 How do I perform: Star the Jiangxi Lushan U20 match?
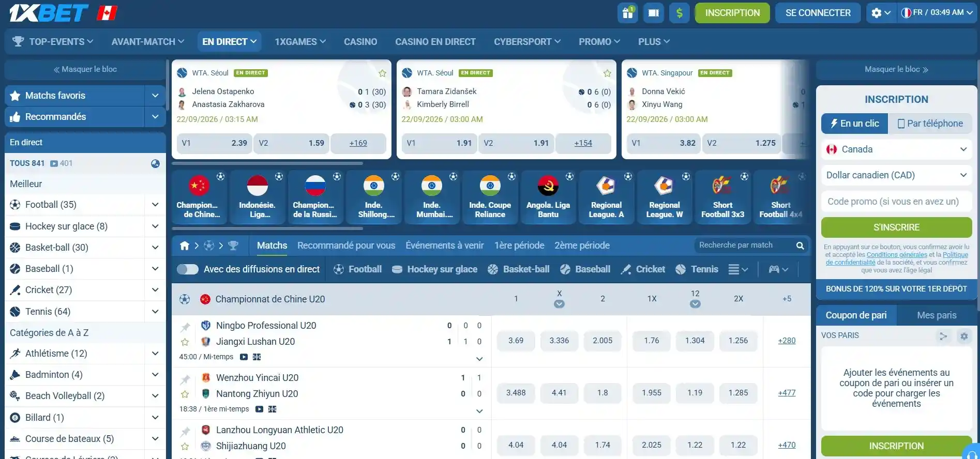185,342
